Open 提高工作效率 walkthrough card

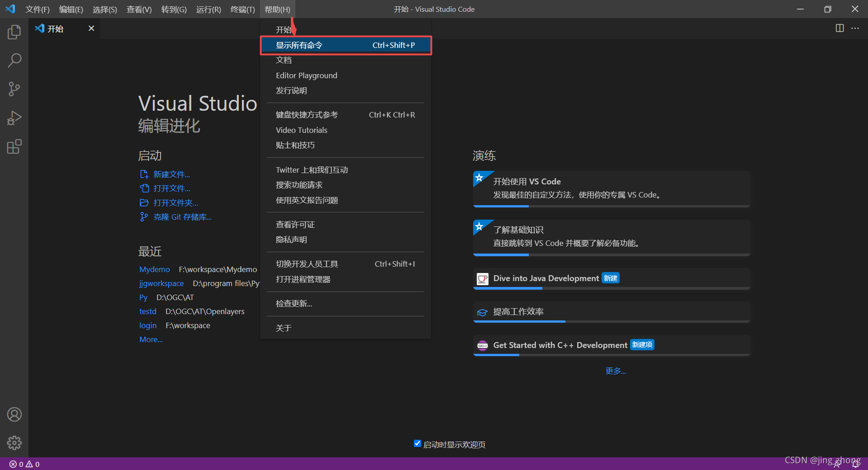pos(612,312)
